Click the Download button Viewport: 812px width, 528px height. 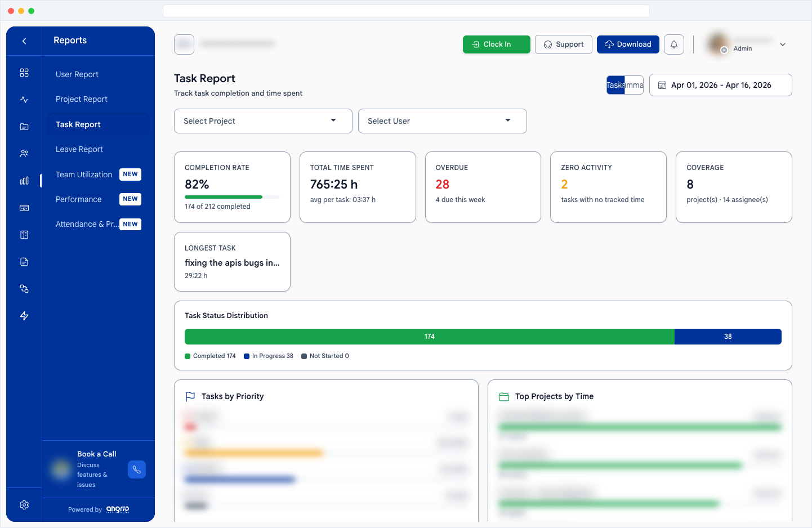click(x=627, y=44)
